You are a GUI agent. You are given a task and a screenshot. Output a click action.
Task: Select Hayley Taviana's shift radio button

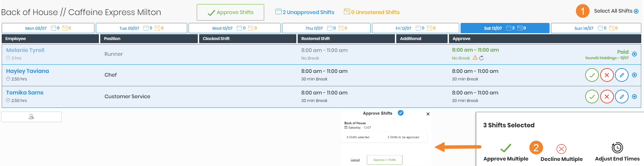pos(634,75)
